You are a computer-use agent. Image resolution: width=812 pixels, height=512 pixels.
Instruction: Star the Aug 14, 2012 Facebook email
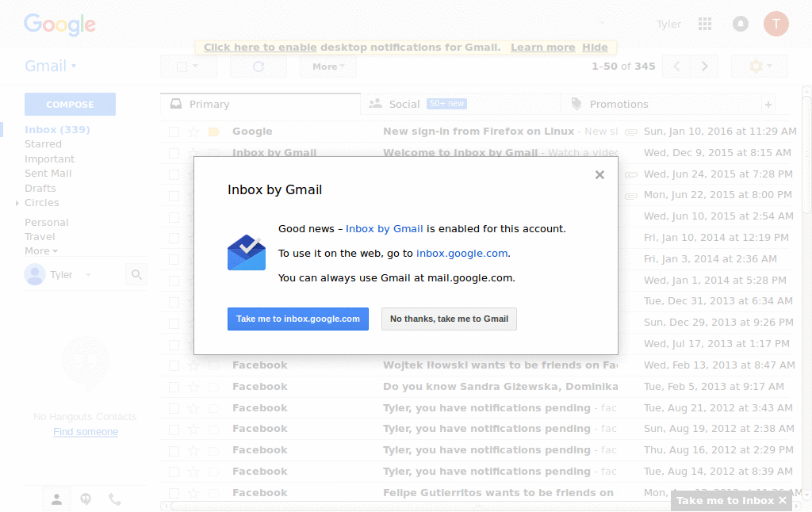(193, 472)
